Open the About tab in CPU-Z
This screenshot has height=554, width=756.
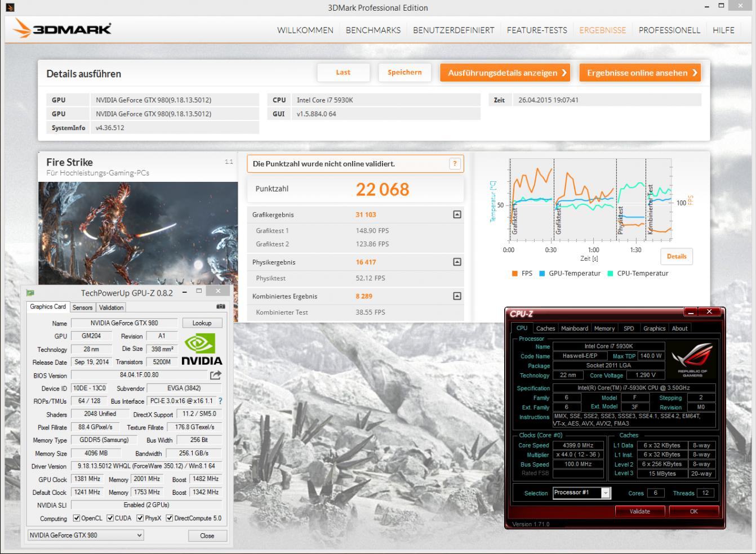pos(679,328)
